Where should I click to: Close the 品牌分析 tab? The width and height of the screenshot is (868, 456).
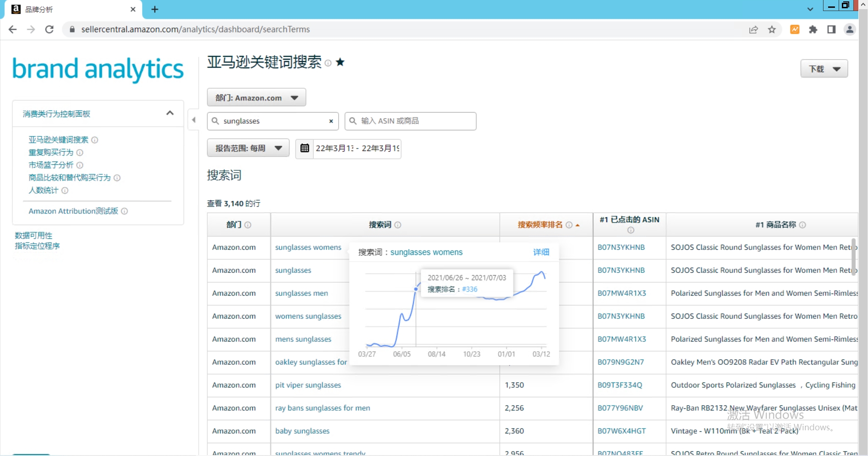[133, 9]
